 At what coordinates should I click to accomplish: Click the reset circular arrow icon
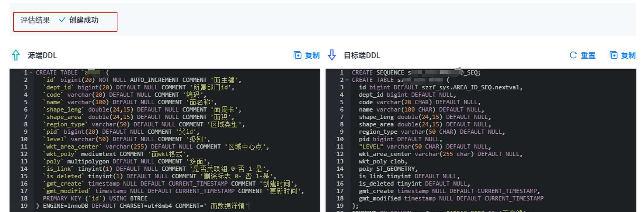(x=573, y=55)
